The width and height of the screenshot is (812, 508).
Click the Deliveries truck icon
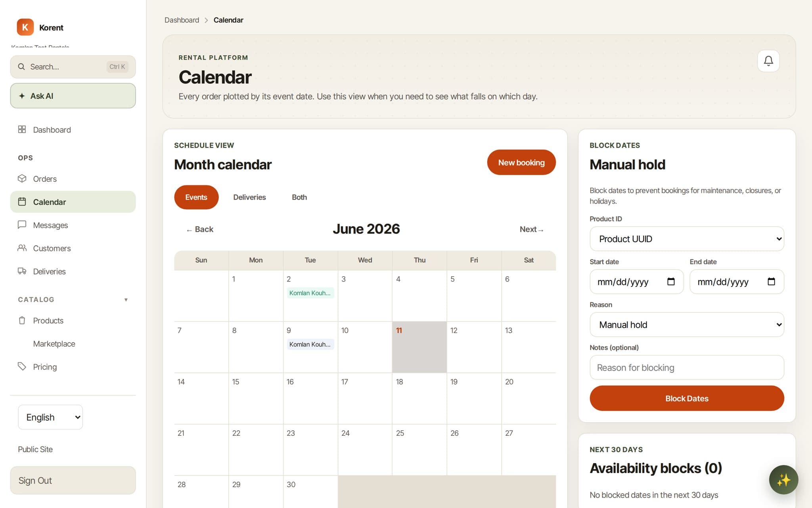click(x=22, y=271)
